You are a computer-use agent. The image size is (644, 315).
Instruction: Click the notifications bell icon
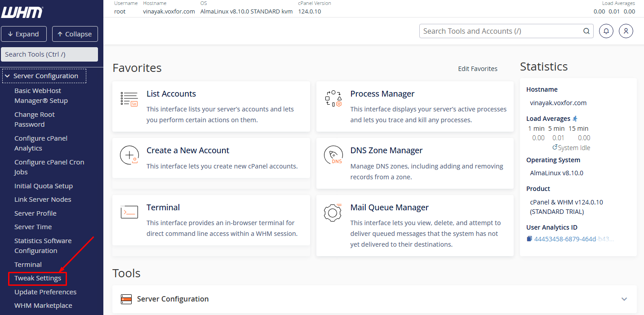point(606,31)
